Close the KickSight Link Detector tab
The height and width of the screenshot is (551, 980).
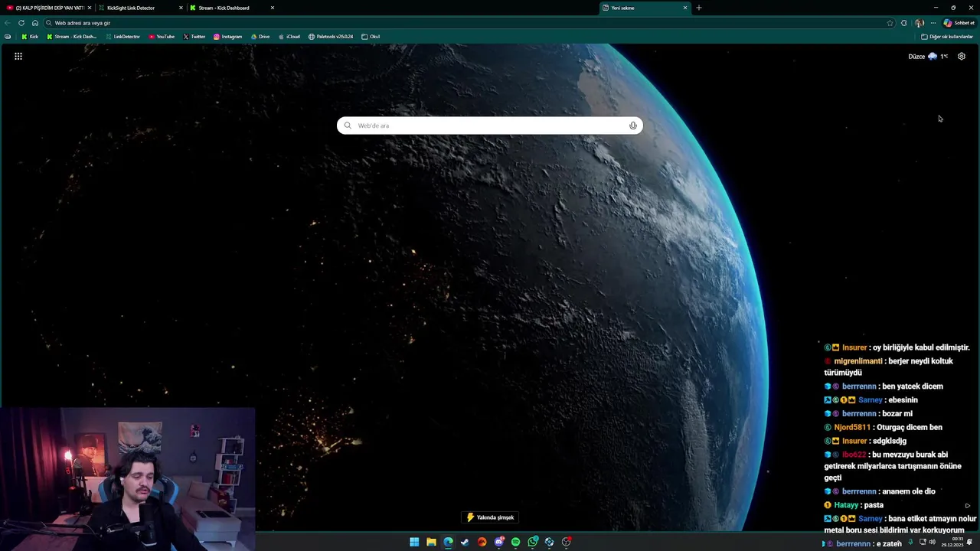pyautogui.click(x=181, y=8)
